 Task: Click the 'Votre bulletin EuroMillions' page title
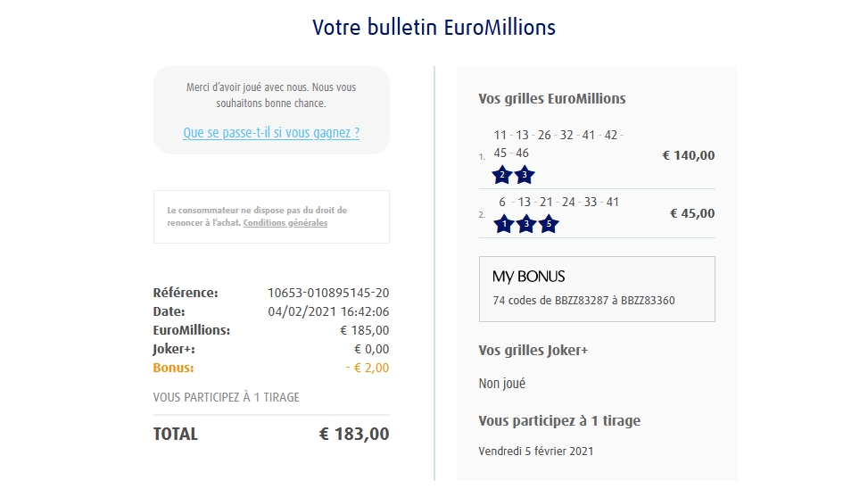pyautogui.click(x=434, y=28)
